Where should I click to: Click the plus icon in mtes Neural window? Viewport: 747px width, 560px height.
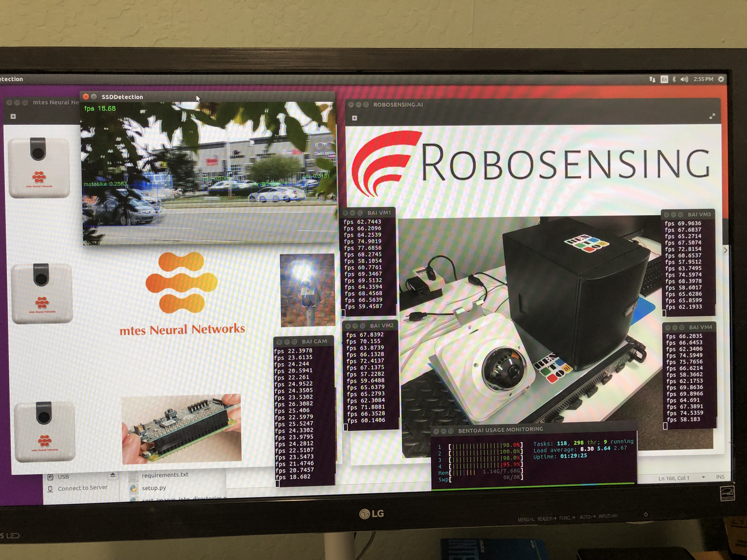(x=13, y=116)
